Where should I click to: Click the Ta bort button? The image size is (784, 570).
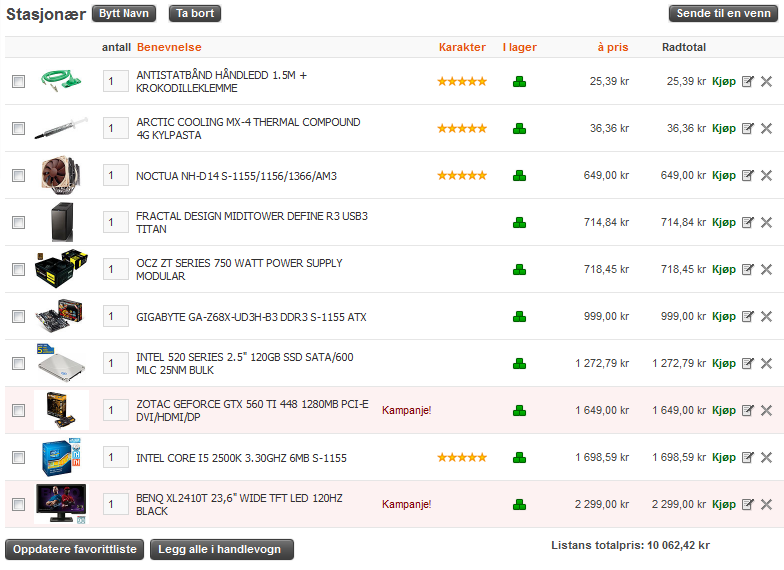(x=195, y=14)
